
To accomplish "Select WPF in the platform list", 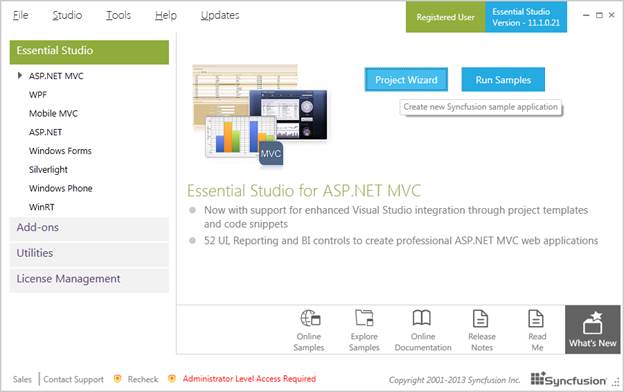I will (x=38, y=95).
